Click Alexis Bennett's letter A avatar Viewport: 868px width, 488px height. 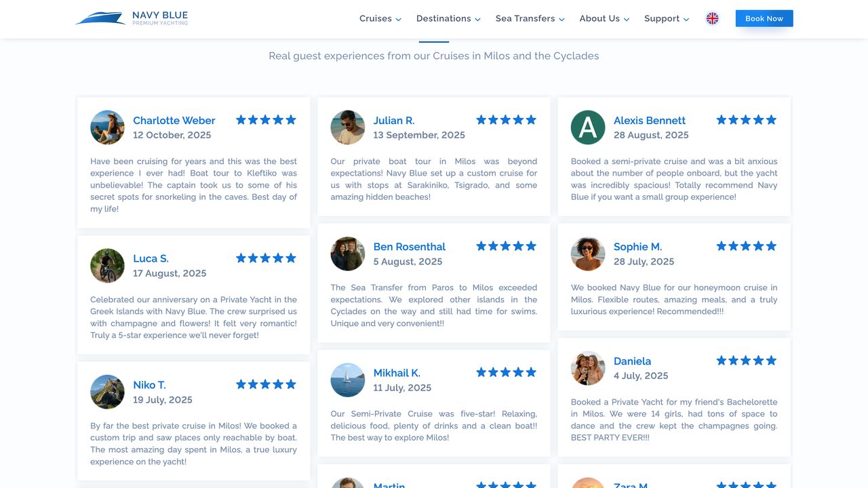click(588, 127)
